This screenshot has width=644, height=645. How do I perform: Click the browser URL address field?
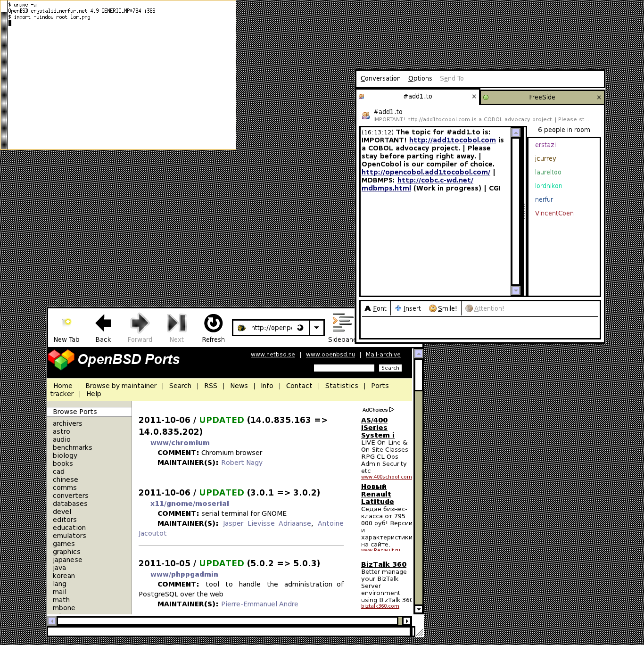(271, 328)
